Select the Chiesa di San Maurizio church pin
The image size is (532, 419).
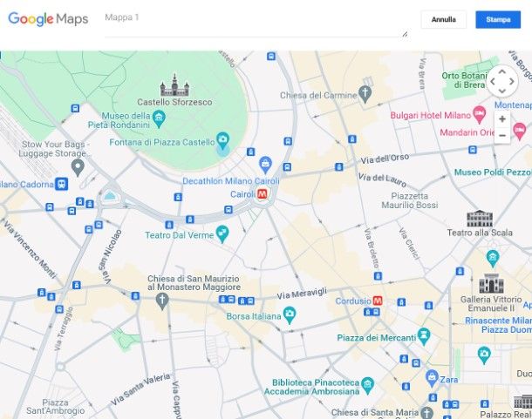(162, 301)
